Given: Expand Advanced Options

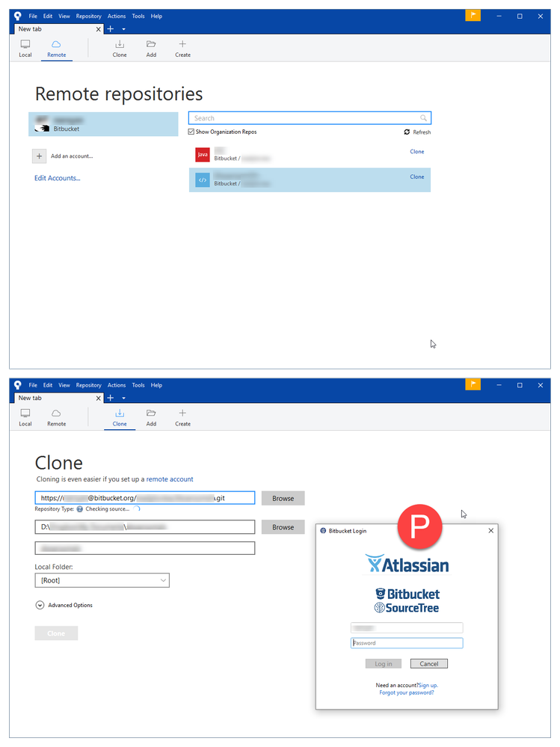Looking at the screenshot, I should coord(40,605).
